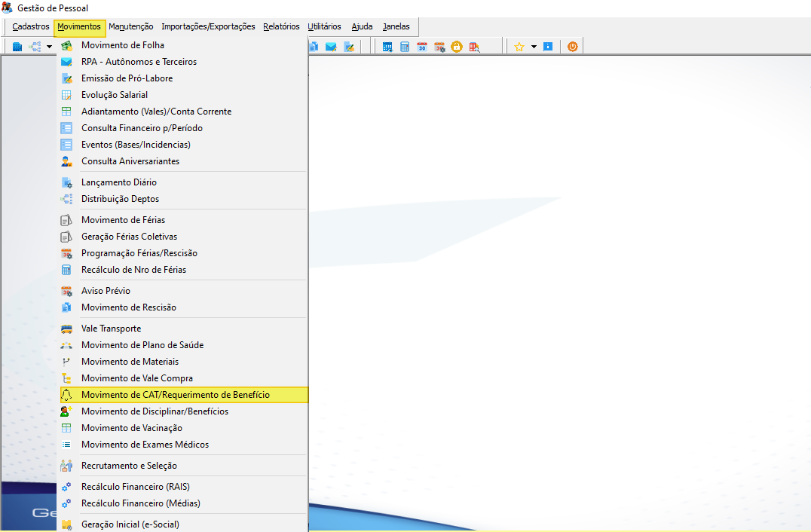The image size is (811, 532).
Task: Choose Lançamento Diário
Action: click(x=183, y=182)
